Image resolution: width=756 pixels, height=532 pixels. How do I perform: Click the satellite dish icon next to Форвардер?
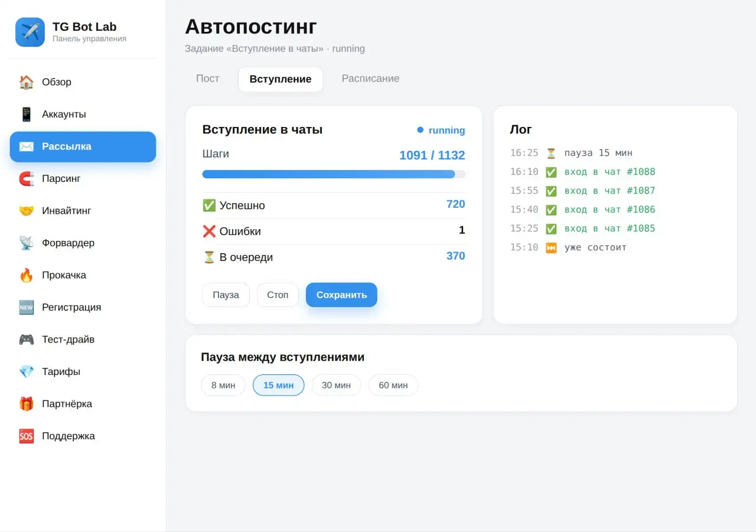click(26, 243)
